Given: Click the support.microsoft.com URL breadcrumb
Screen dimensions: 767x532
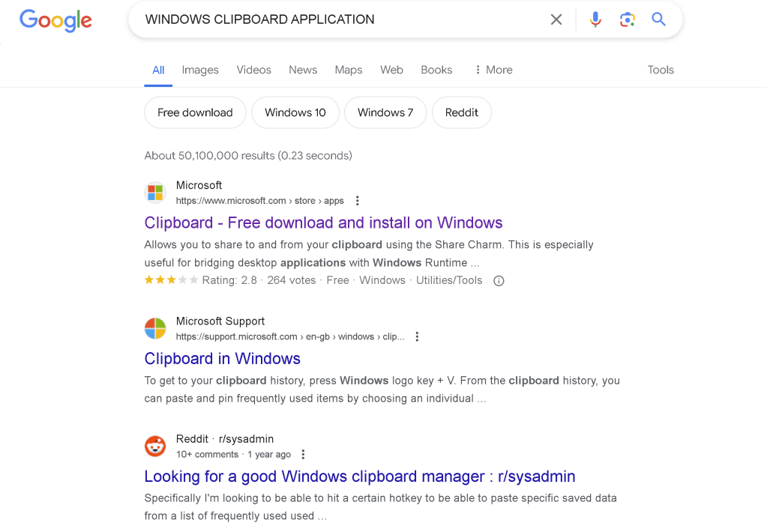Looking at the screenshot, I should pos(290,336).
